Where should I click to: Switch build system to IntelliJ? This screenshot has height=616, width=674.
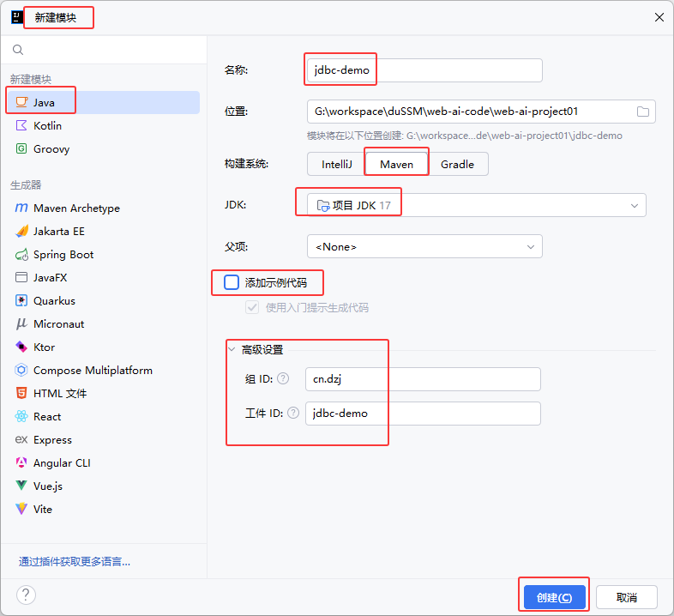click(x=335, y=164)
